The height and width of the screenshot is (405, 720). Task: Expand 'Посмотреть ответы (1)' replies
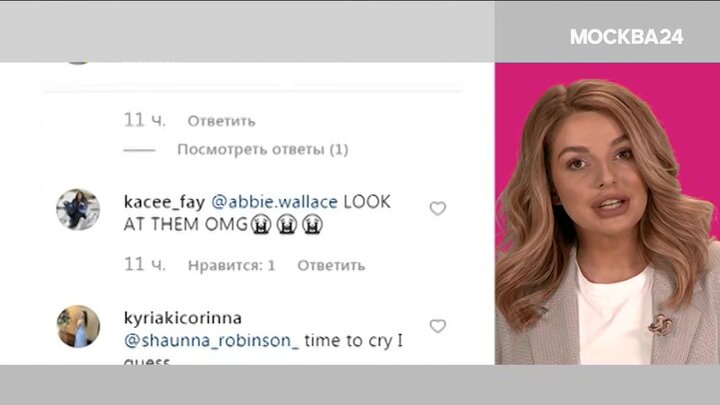click(263, 149)
